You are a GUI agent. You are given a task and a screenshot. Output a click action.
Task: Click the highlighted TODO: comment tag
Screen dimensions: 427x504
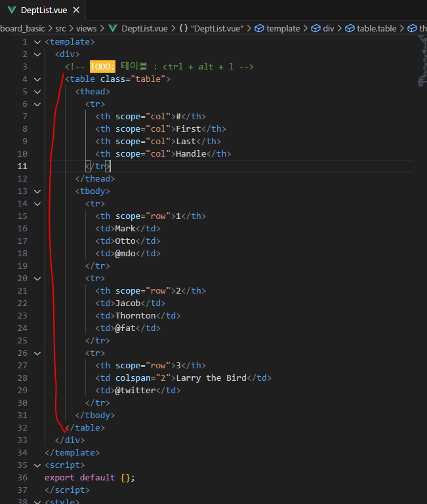(x=102, y=67)
